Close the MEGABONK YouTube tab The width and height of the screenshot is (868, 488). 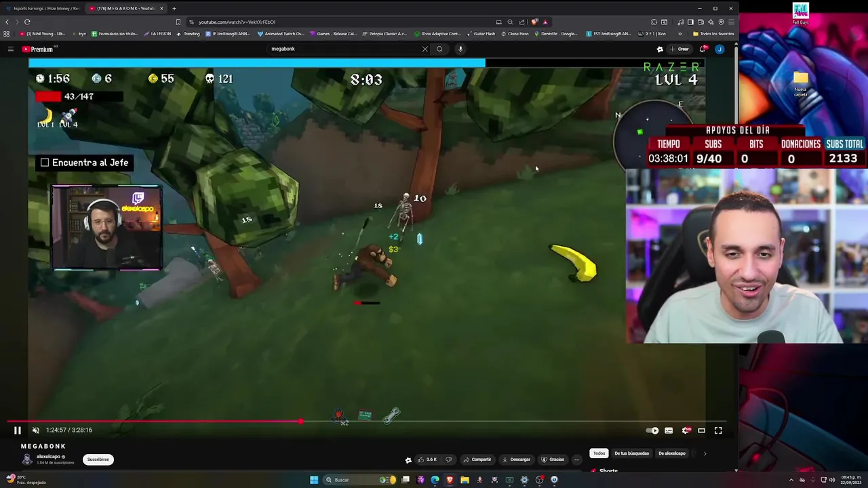pyautogui.click(x=161, y=8)
